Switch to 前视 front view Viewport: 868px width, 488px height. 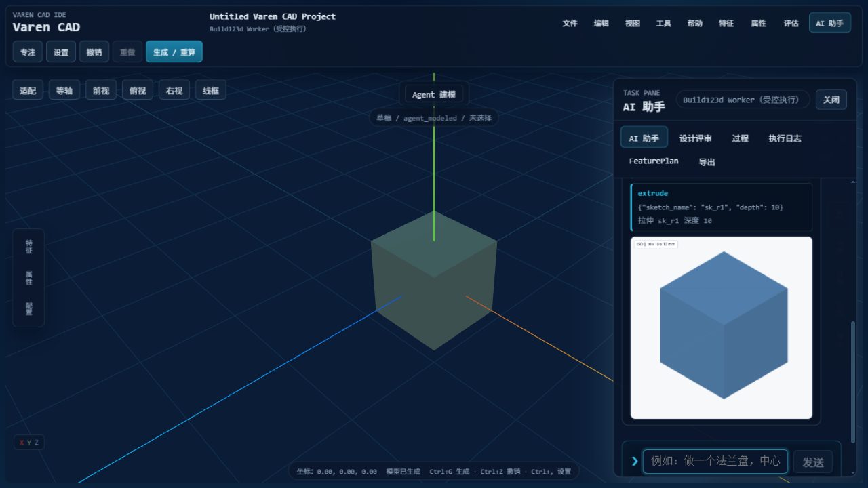pyautogui.click(x=101, y=90)
